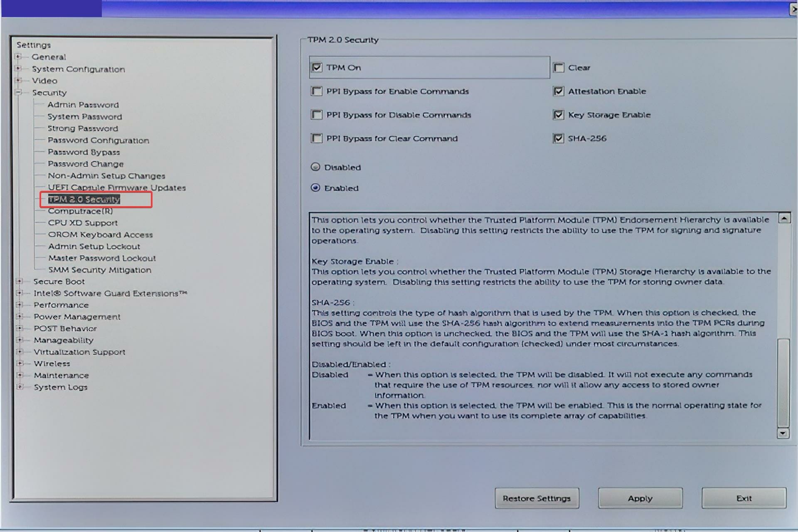
Task: Select Computrace(R) in the tree
Action: click(x=80, y=211)
